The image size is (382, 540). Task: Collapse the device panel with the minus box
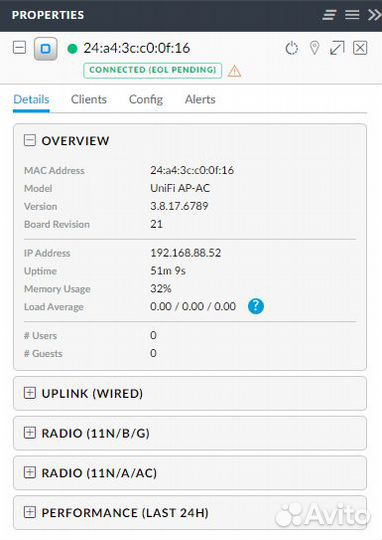(x=19, y=48)
